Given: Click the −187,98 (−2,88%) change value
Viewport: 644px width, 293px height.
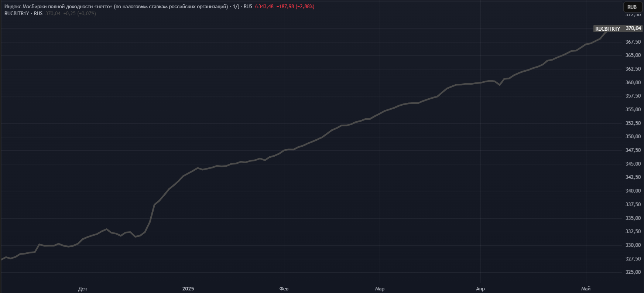Looking at the screenshot, I should coord(295,7).
